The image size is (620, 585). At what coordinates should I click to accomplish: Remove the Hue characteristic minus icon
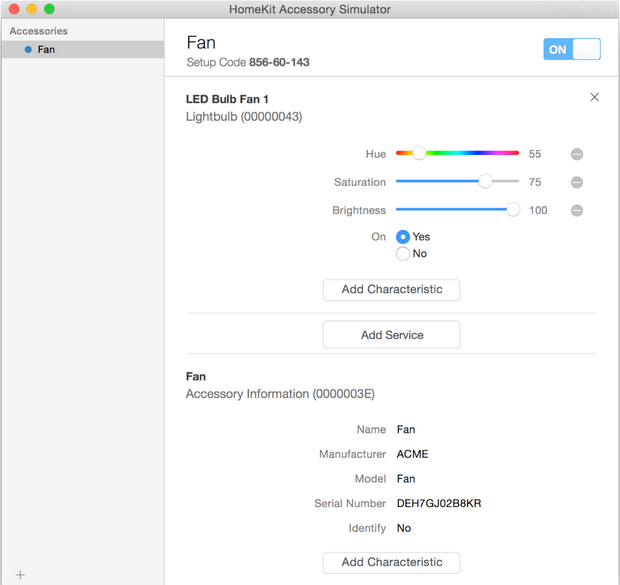click(x=577, y=154)
